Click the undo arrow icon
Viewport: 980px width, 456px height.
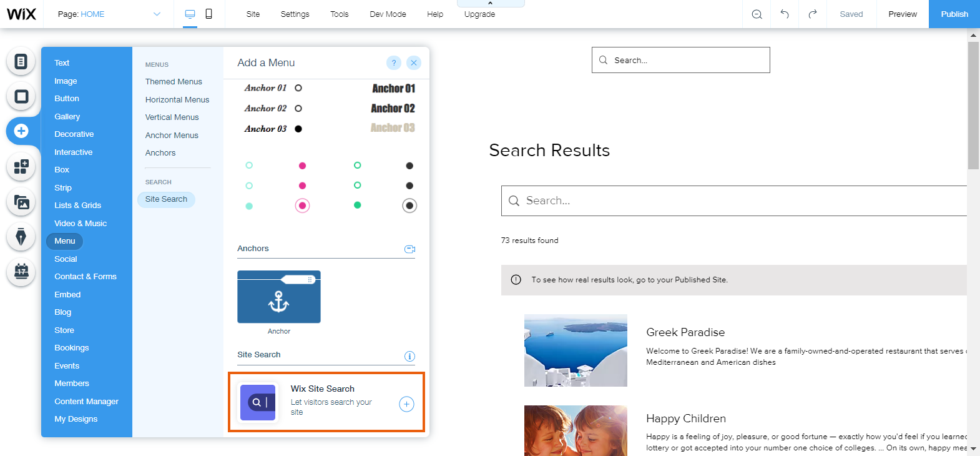785,14
